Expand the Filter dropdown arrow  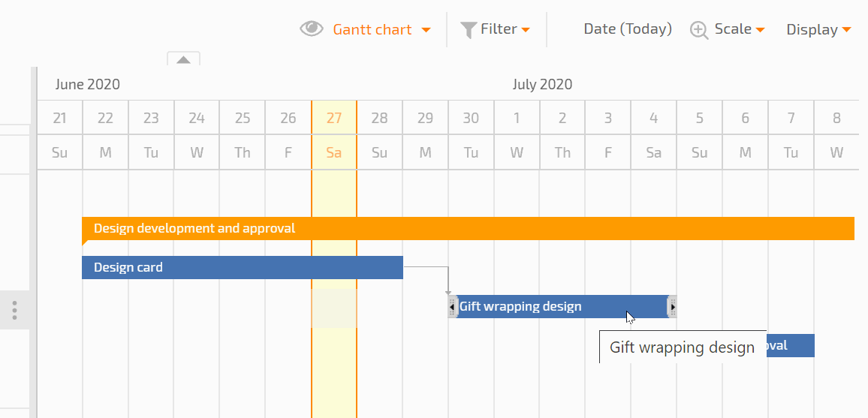[526, 30]
